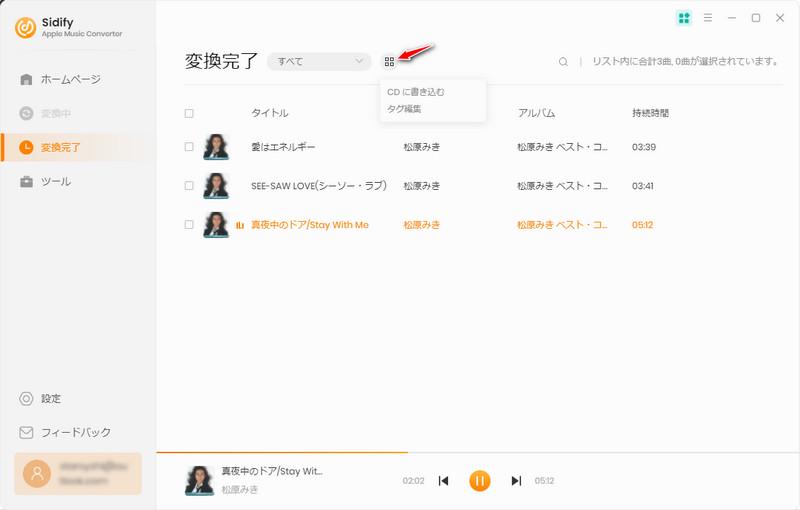Click song title 愛はエネルギー
800x510 pixels.
pyautogui.click(x=283, y=147)
